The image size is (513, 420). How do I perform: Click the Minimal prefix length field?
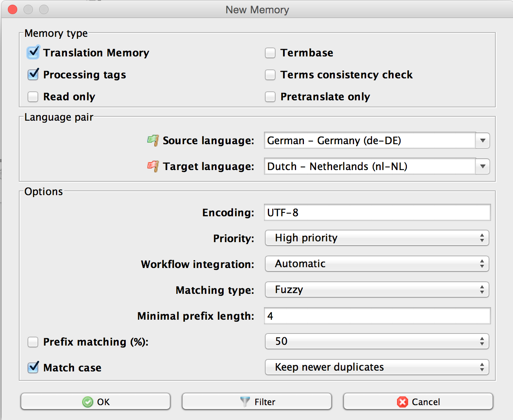[x=377, y=316]
